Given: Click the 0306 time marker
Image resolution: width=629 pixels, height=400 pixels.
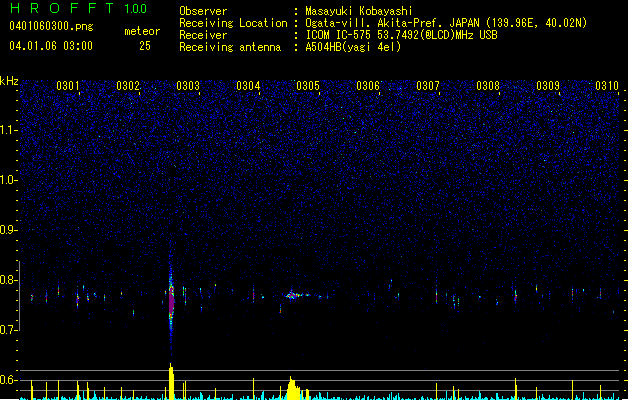Looking at the screenshot, I should click(x=368, y=86).
